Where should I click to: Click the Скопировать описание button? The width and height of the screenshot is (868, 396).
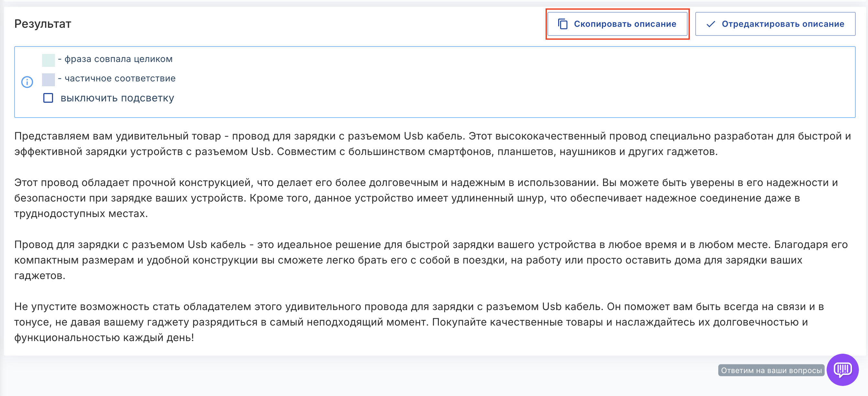pos(617,24)
